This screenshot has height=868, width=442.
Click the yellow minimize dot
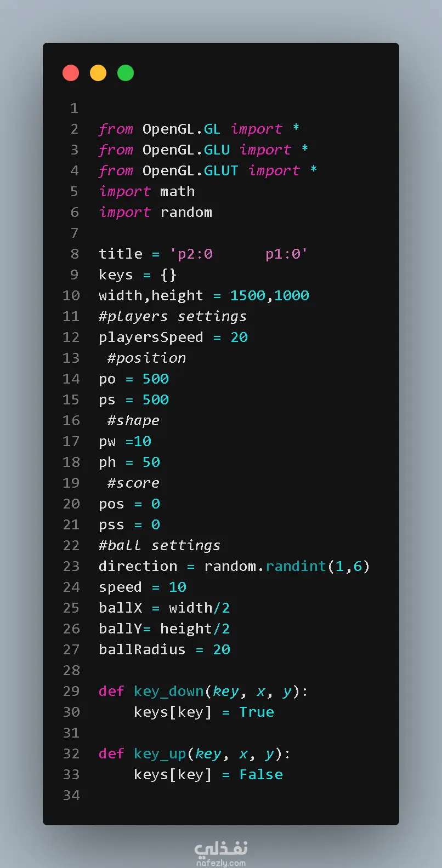[98, 73]
